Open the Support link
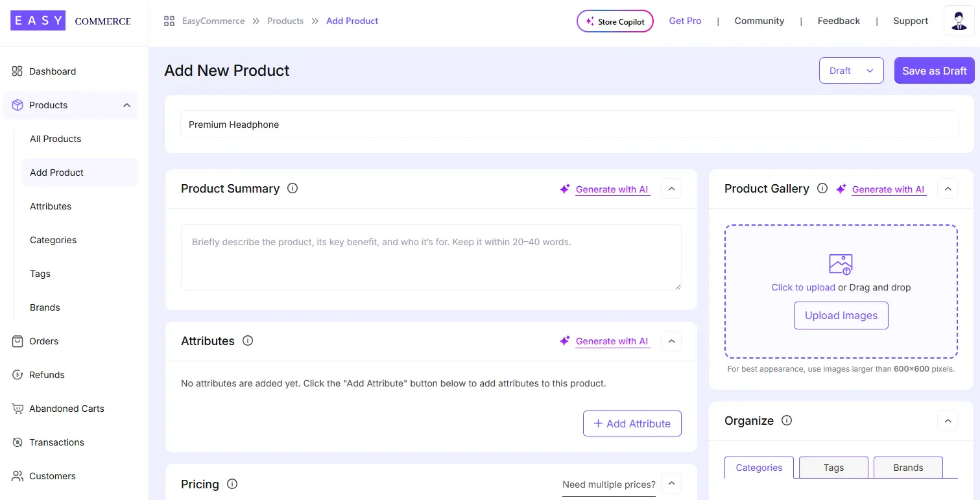Screen dimensions: 980x500 911,21
